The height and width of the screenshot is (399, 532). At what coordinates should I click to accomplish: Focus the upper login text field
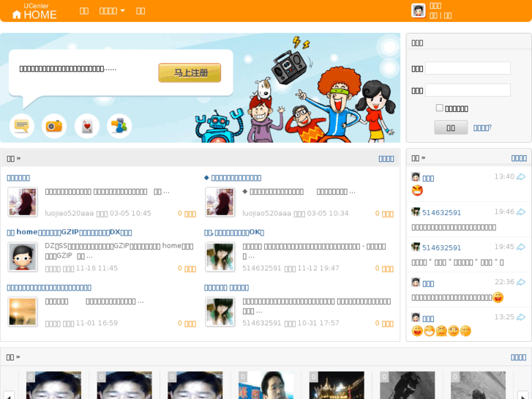click(x=468, y=68)
